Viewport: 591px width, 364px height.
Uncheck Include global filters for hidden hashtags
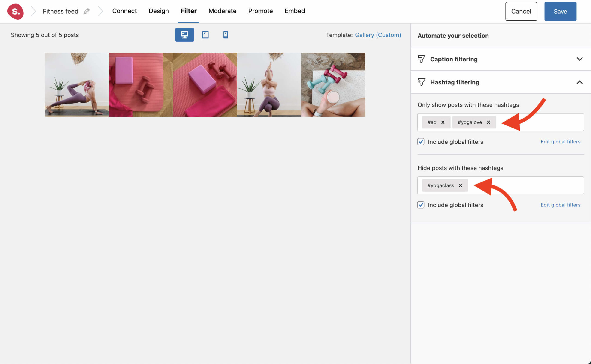pyautogui.click(x=421, y=205)
